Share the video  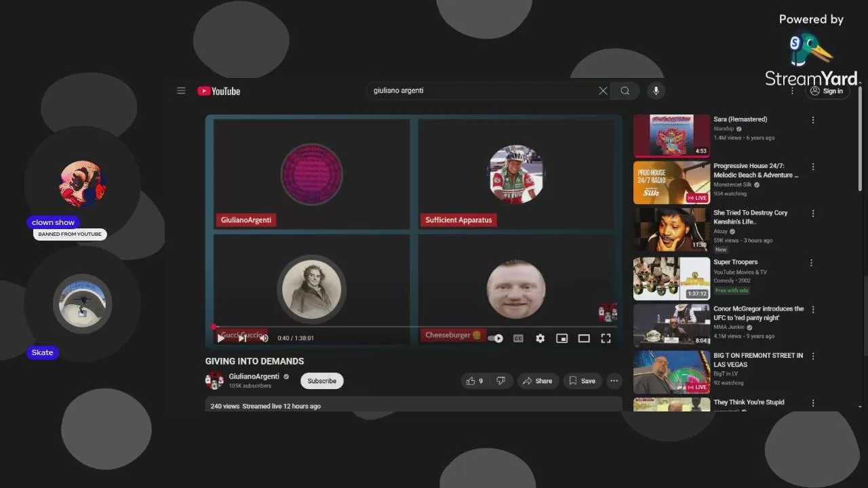(x=537, y=381)
